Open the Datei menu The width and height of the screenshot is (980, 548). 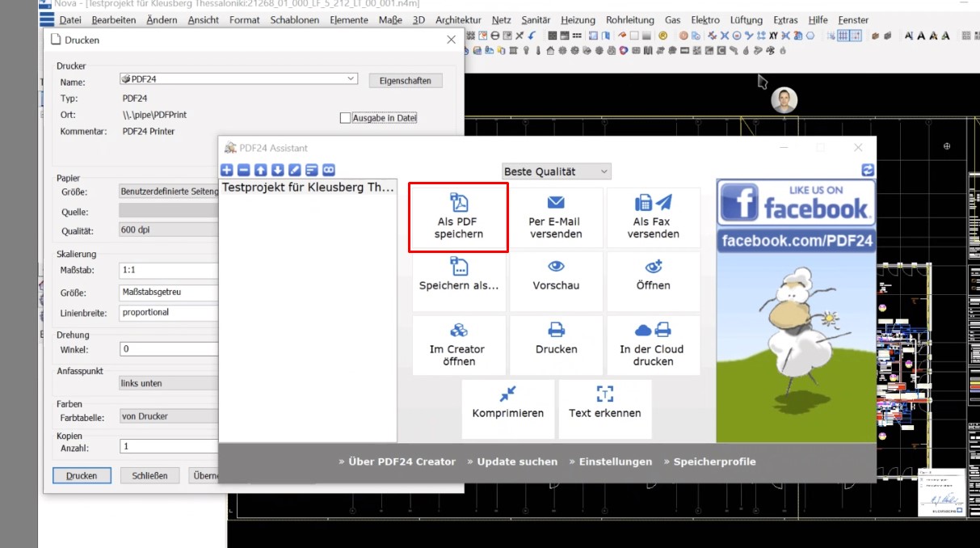[70, 19]
